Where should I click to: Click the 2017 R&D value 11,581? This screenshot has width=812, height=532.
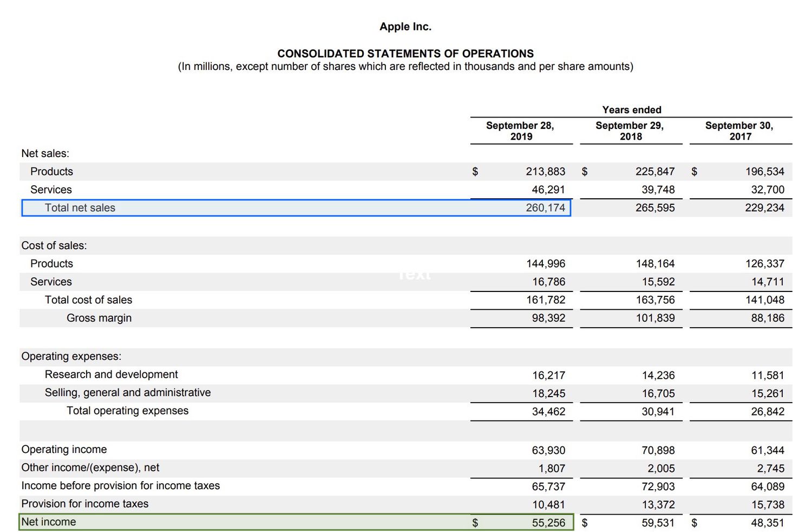point(768,375)
